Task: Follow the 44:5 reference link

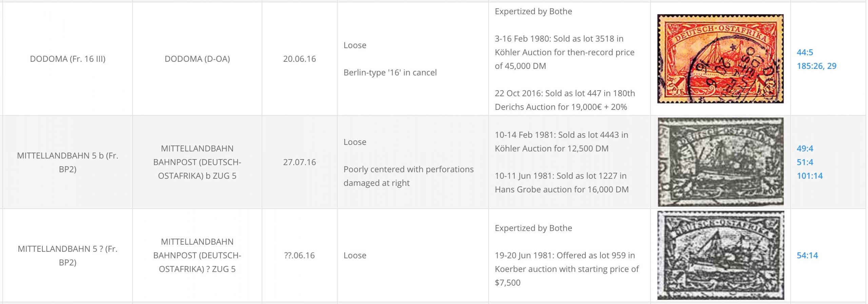Action: coord(805,52)
